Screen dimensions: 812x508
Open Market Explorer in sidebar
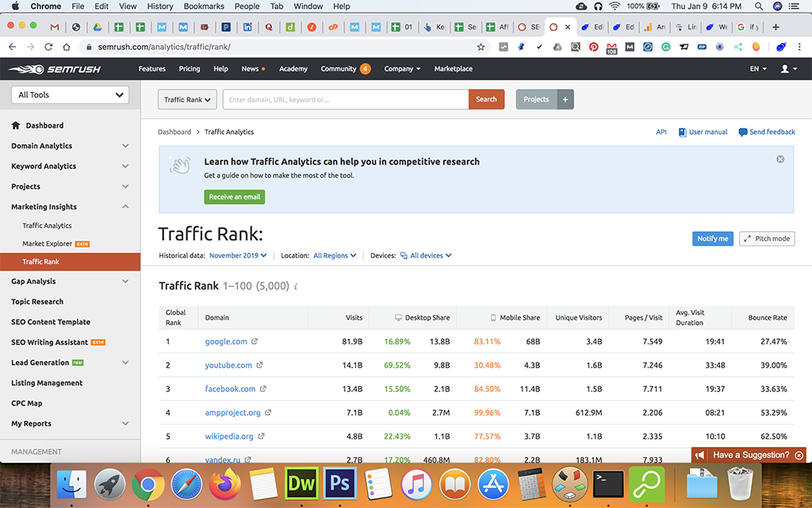pos(47,244)
